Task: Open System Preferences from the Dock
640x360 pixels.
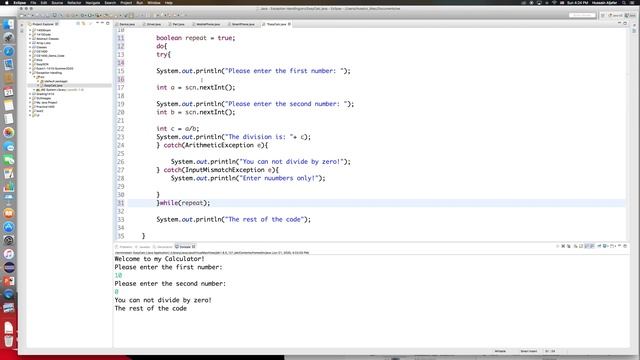Action: click(x=9, y=240)
